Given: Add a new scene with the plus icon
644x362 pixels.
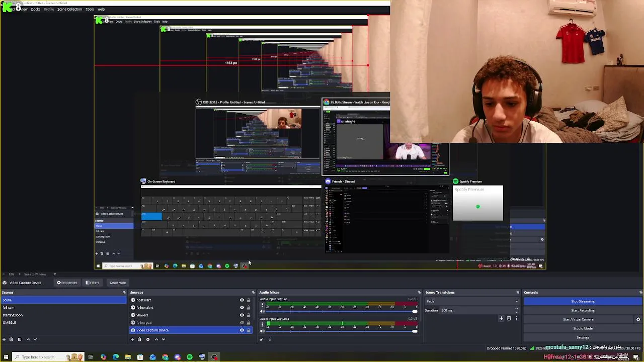Looking at the screenshot, I should tap(4, 339).
